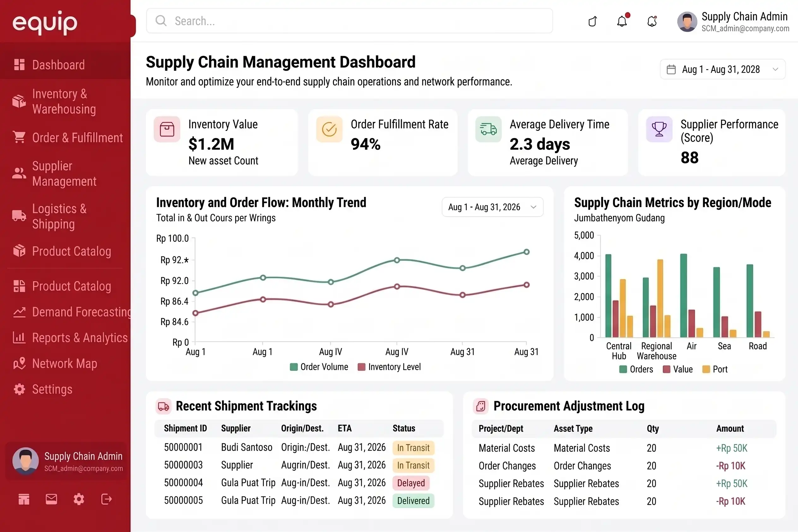
Task: Click the top-right Supply Chain Admin avatar
Action: (687, 21)
